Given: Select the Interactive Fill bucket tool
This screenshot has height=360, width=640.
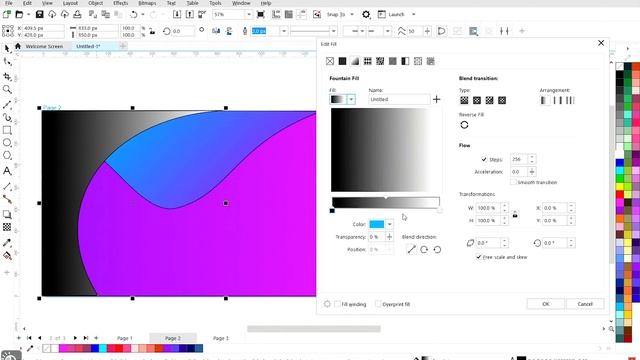Looking at the screenshot, I should tap(7, 256).
